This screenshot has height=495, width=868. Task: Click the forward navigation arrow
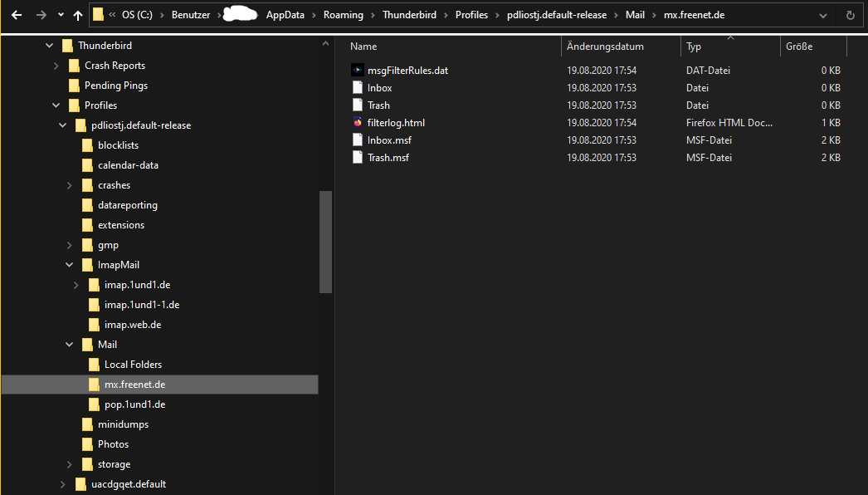41,15
